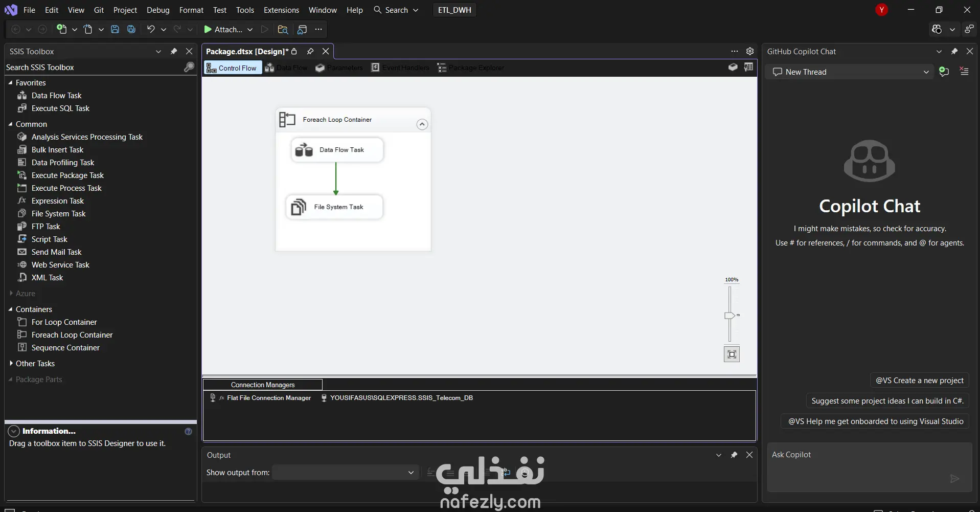
Task: Open the File menu
Action: 29,10
